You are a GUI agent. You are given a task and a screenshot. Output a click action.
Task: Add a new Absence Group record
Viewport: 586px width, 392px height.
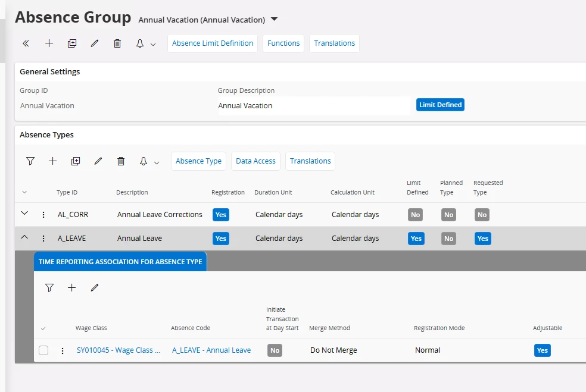pyautogui.click(x=49, y=43)
